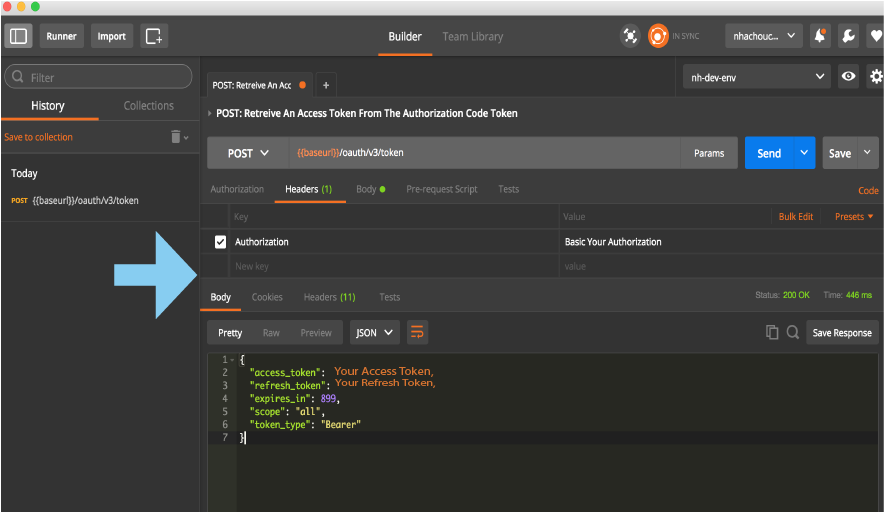Viewport: 884px width, 512px height.
Task: Click the environment quick look eye icon
Action: 848,76
